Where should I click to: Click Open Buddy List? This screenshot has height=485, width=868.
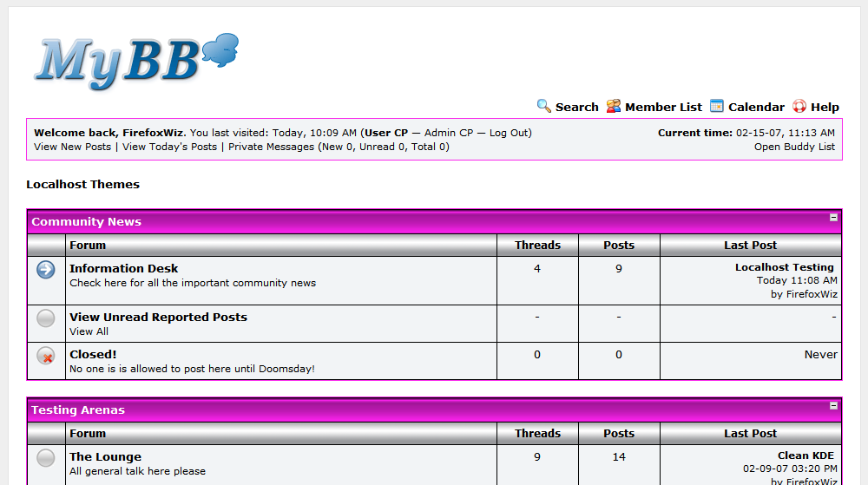[x=794, y=147]
